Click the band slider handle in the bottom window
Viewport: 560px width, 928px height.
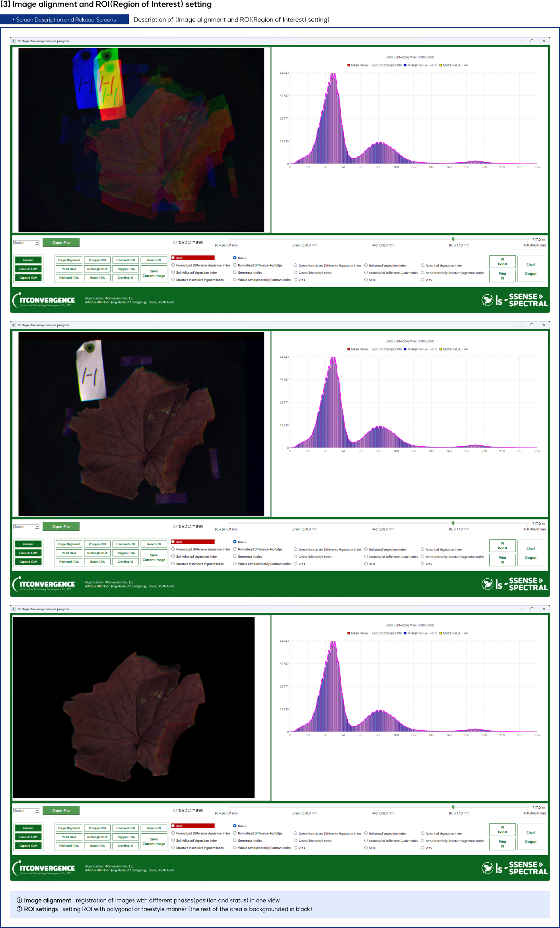[453, 807]
